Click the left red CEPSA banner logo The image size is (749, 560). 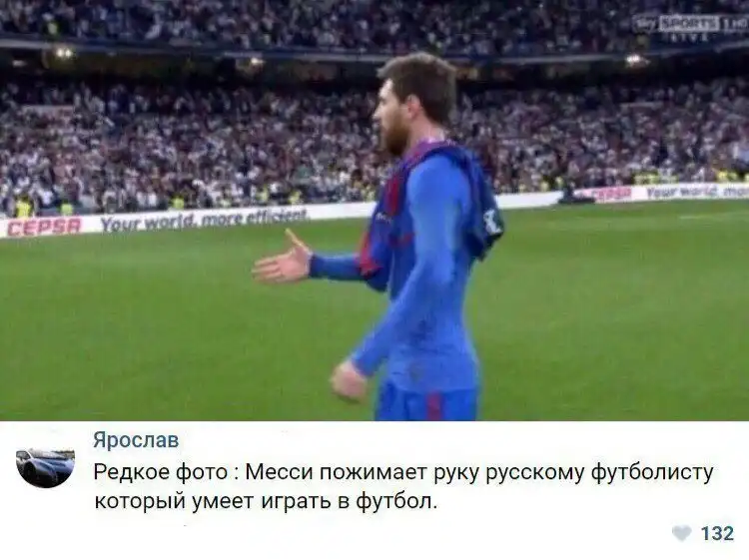44,227
